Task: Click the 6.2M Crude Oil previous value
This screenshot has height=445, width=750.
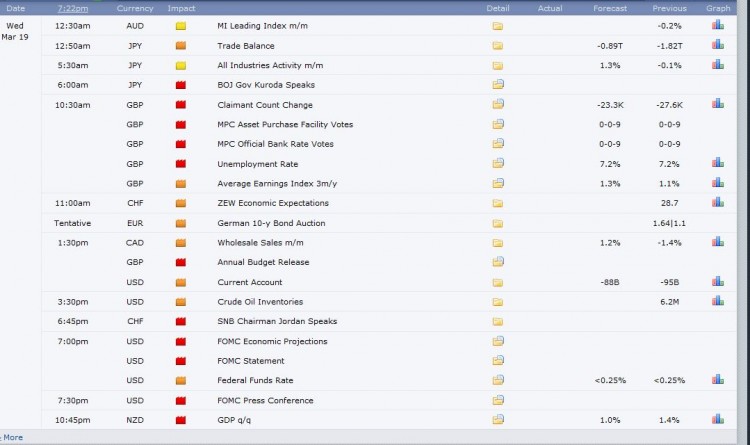Action: click(x=670, y=302)
